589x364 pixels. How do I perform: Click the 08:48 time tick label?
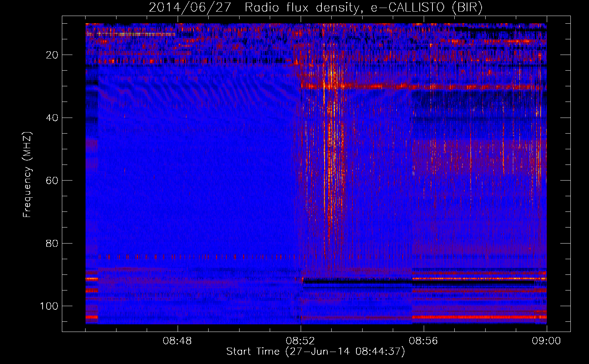tap(177, 341)
